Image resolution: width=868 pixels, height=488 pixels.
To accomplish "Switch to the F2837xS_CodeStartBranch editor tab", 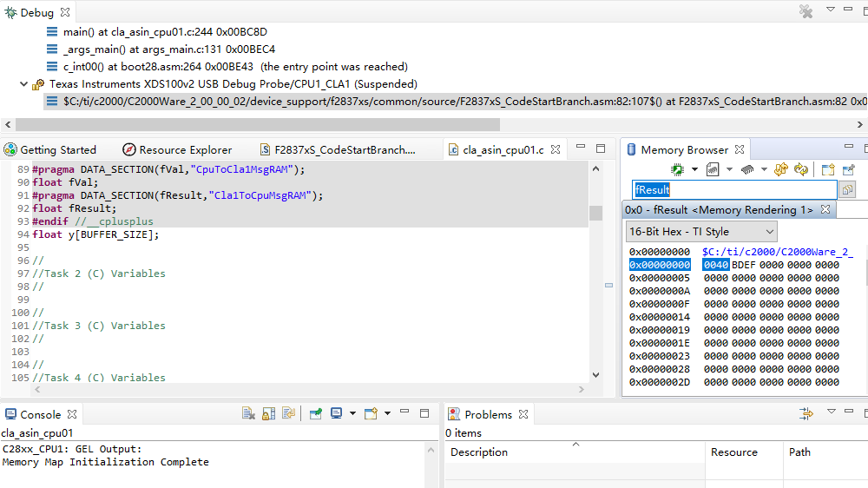I will pos(338,149).
